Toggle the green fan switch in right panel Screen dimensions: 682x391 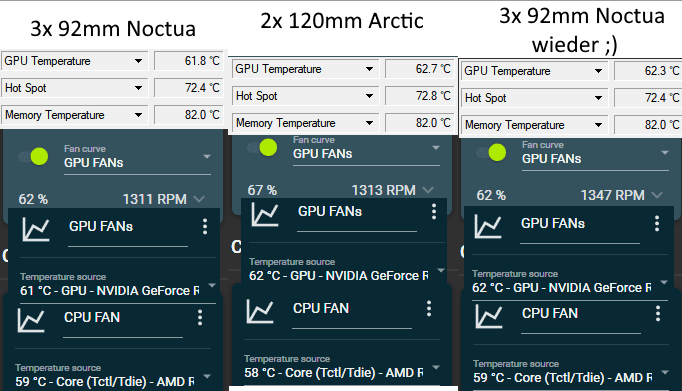pyautogui.click(x=492, y=153)
